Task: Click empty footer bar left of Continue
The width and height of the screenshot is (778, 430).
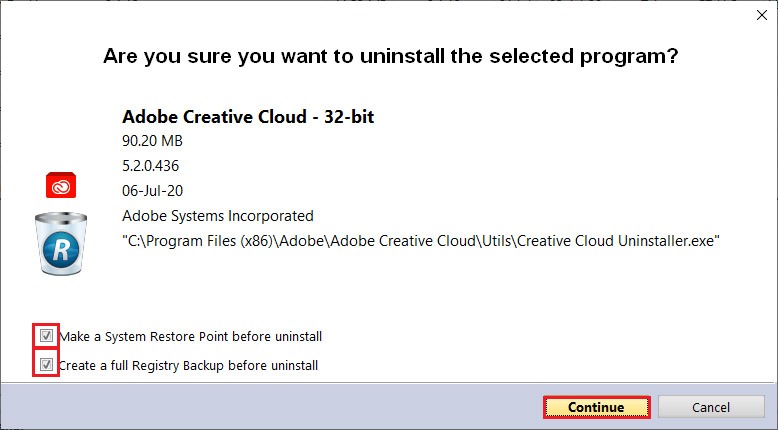Action: point(268,407)
